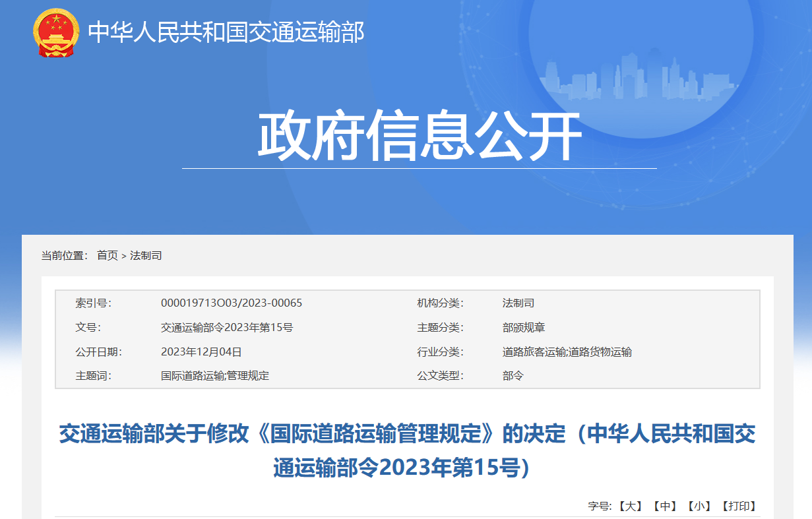Click the 中华人民共和国交通运输部 site title
The image size is (812, 519).
[x=226, y=32]
